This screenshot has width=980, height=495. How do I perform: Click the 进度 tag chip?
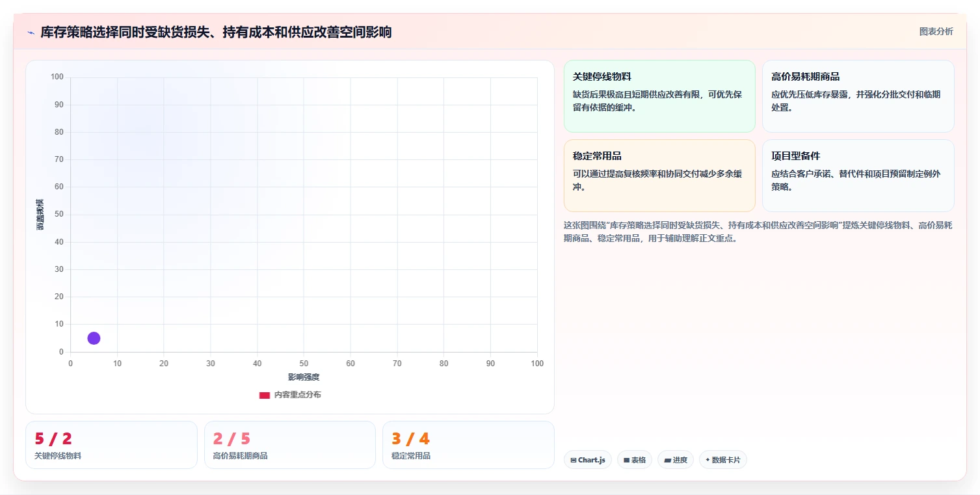coord(676,460)
